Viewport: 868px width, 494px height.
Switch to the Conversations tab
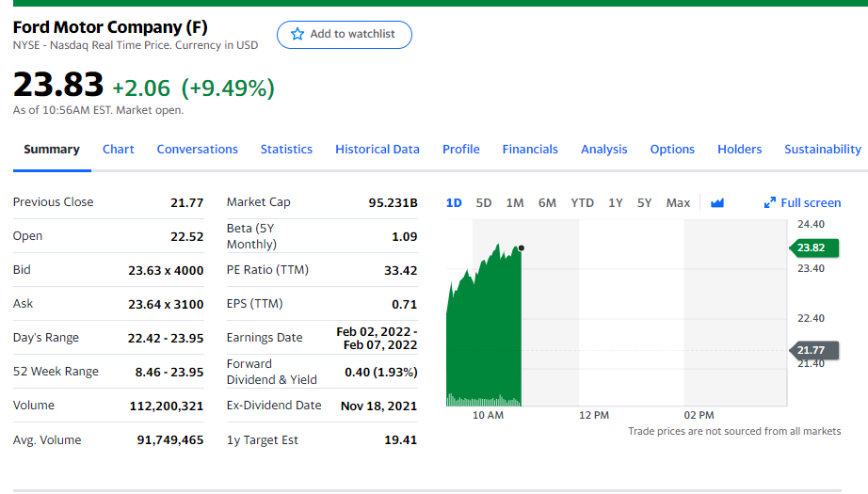pyautogui.click(x=198, y=150)
